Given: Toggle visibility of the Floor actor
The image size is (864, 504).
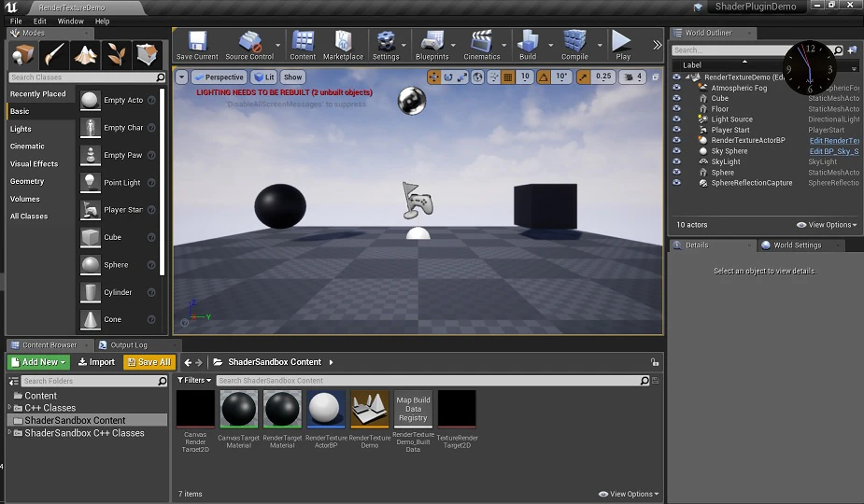Looking at the screenshot, I should click(x=676, y=108).
